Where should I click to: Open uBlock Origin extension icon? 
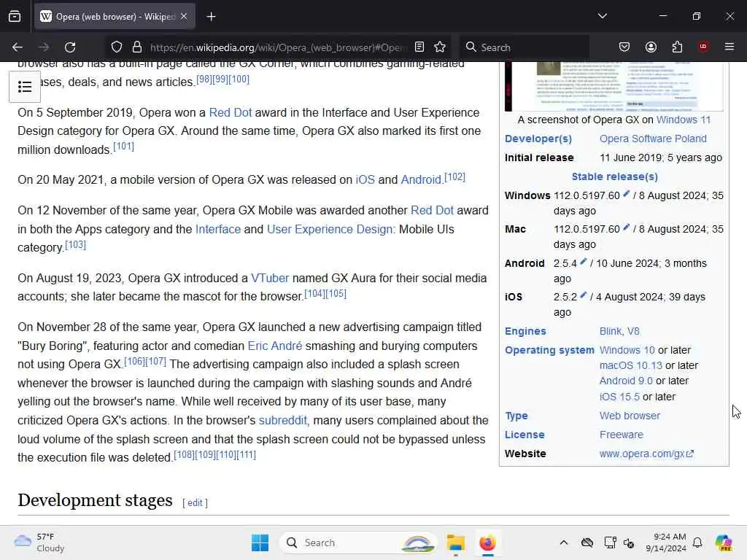pyautogui.click(x=703, y=47)
